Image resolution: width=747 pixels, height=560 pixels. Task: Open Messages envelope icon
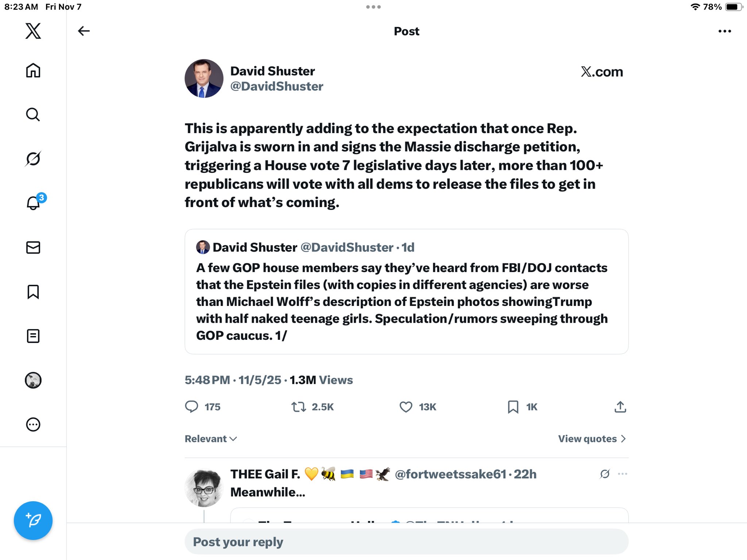(33, 248)
